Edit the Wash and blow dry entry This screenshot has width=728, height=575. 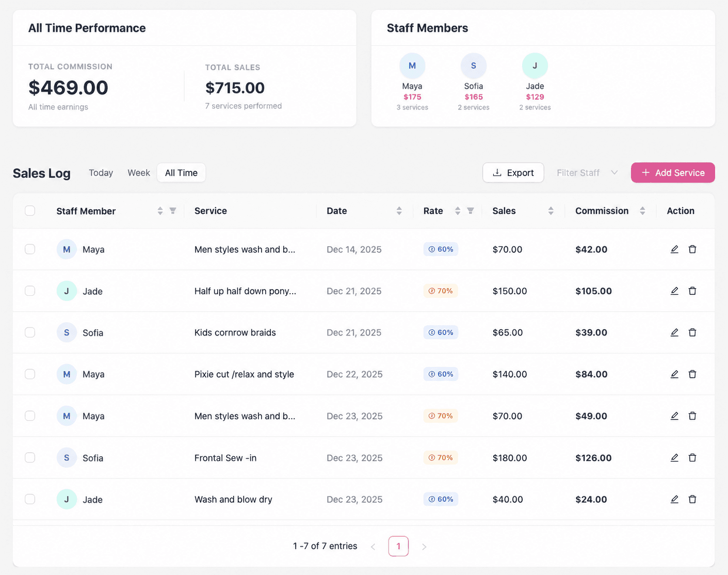(x=674, y=499)
